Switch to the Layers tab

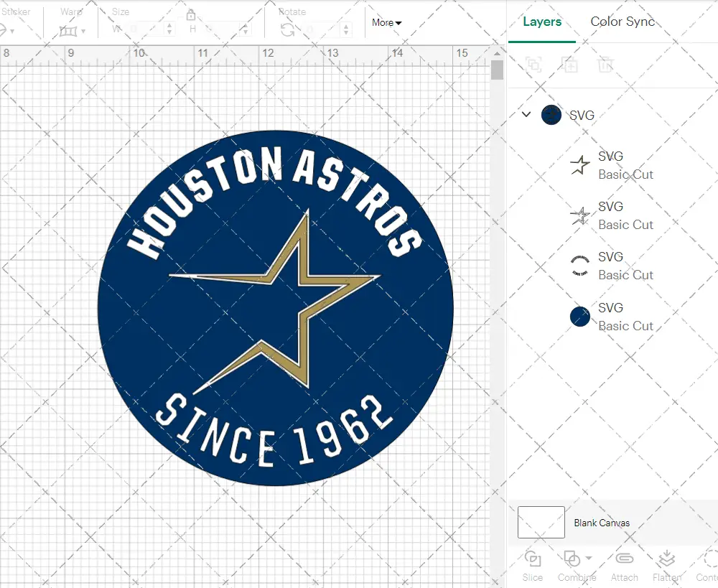tap(541, 22)
